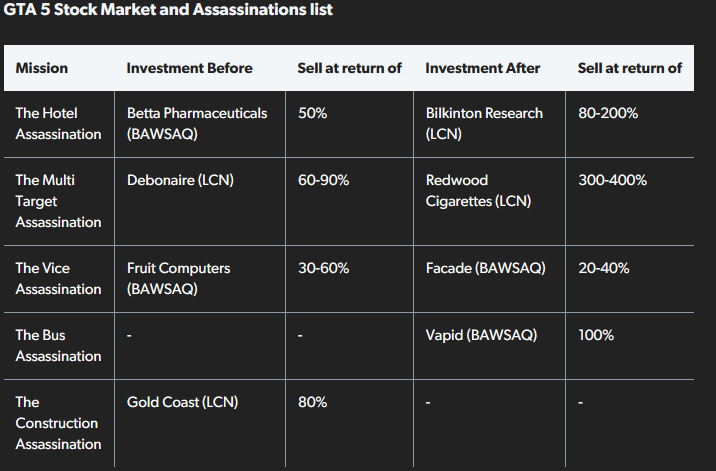The width and height of the screenshot is (716, 471).
Task: Click the Investment After column header
Action: 483,68
